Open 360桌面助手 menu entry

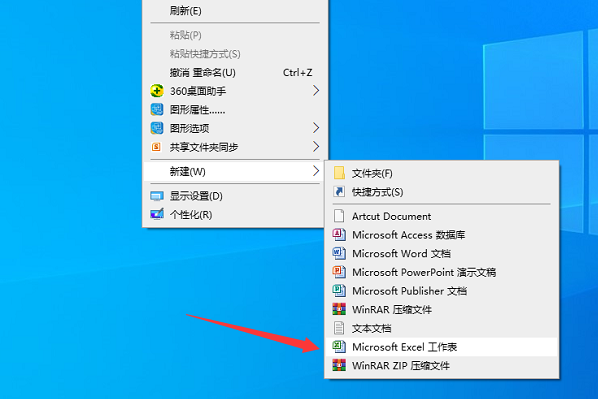(x=235, y=91)
